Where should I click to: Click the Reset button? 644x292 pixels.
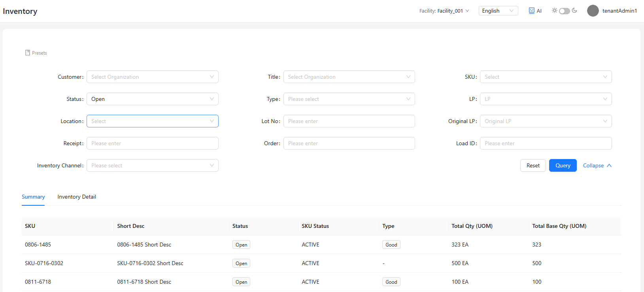tap(533, 165)
